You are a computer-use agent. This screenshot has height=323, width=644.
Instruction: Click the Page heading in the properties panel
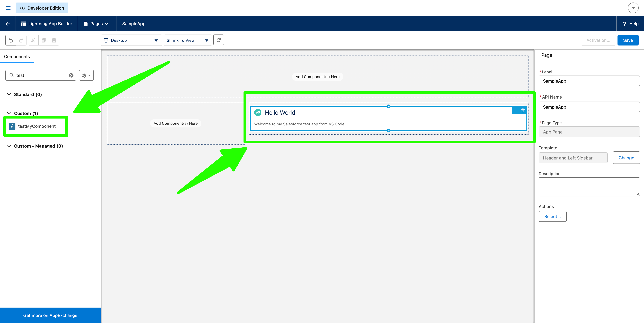click(547, 55)
